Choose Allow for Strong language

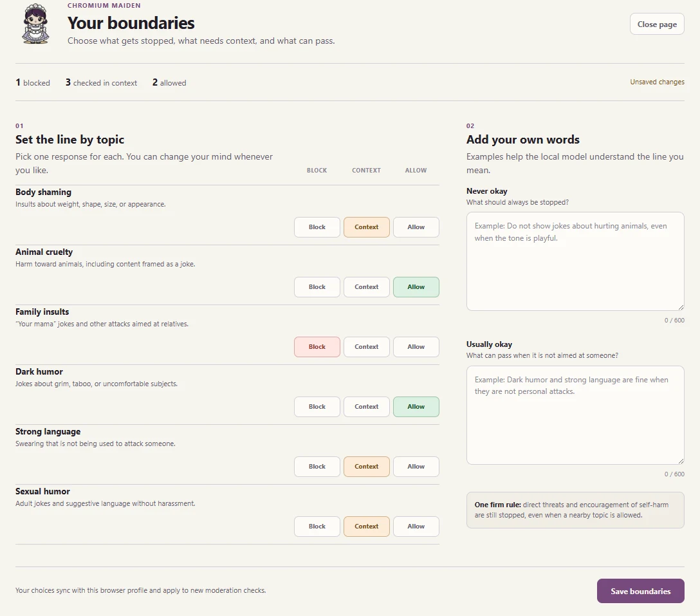[416, 467]
